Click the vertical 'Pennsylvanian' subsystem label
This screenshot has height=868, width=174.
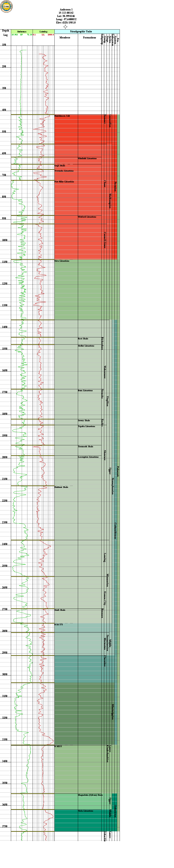(112, 486)
